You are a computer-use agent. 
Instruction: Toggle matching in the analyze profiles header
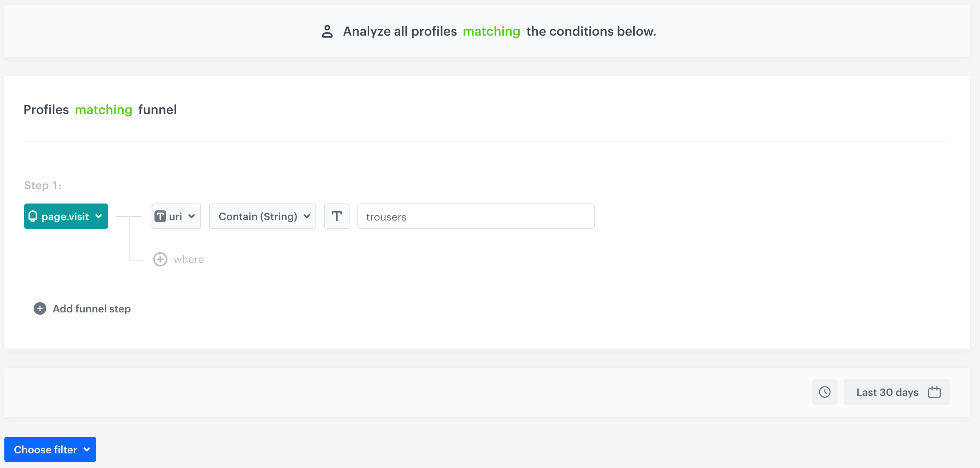(x=492, y=31)
